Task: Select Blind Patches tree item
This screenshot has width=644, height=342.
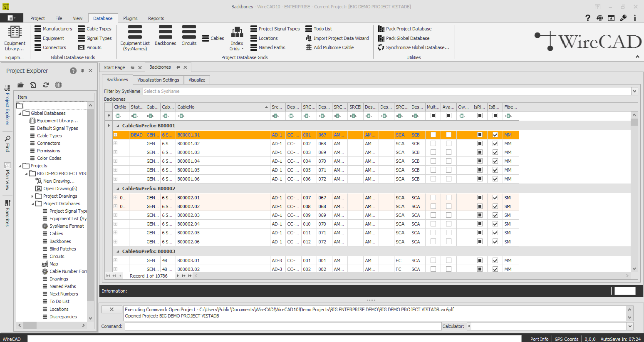Action: (63, 249)
